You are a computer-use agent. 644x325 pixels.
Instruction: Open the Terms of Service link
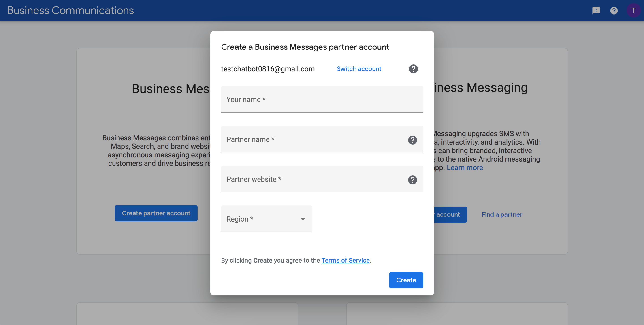(x=345, y=260)
